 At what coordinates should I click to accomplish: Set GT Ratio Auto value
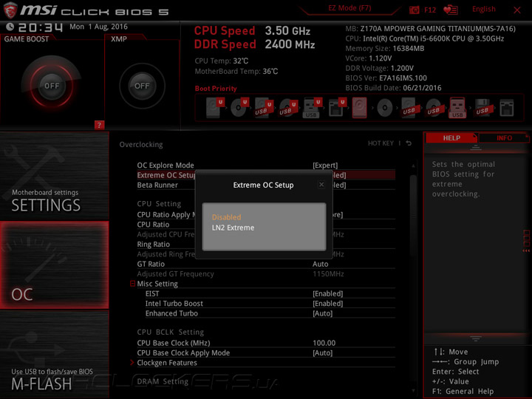tap(320, 264)
